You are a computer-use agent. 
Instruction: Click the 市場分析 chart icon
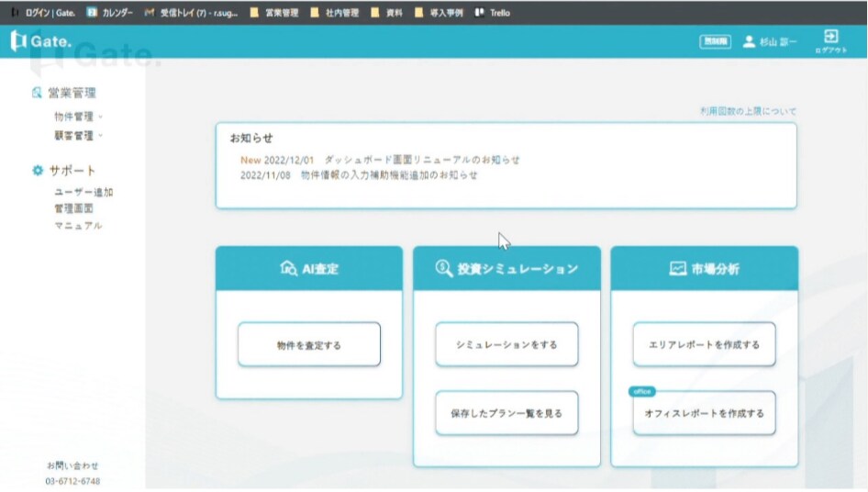(677, 269)
